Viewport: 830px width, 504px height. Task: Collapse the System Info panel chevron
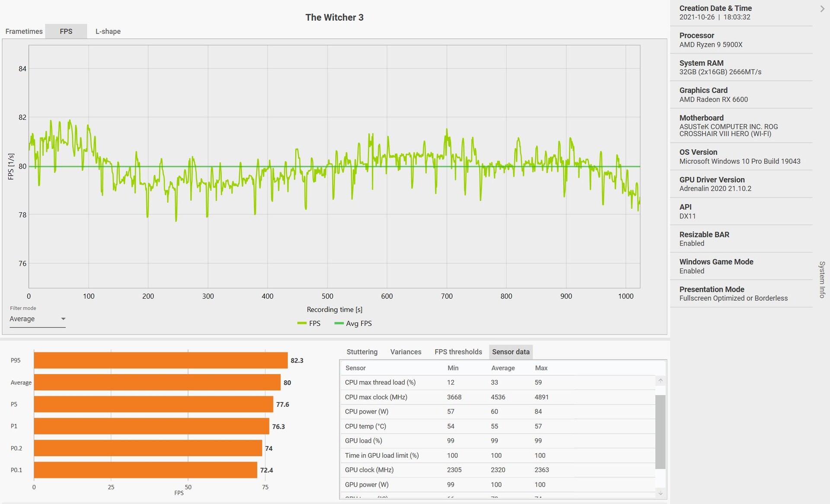[822, 9]
